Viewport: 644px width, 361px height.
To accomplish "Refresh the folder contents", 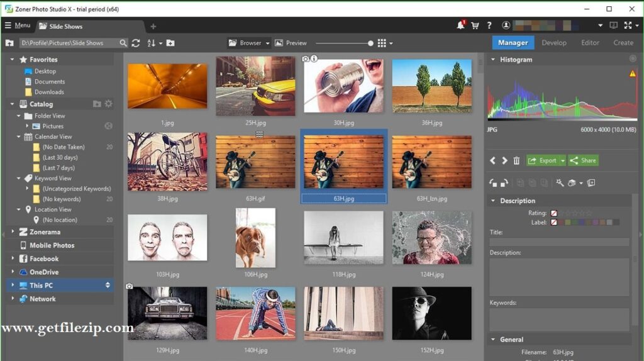I will click(136, 43).
